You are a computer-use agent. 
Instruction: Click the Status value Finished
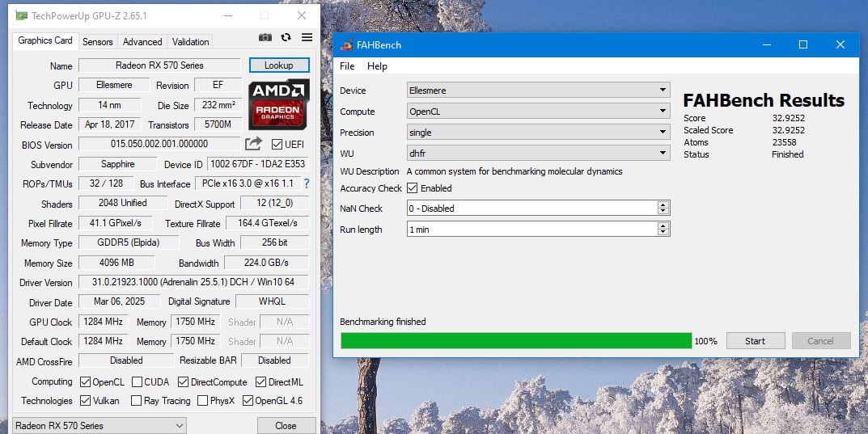[788, 154]
